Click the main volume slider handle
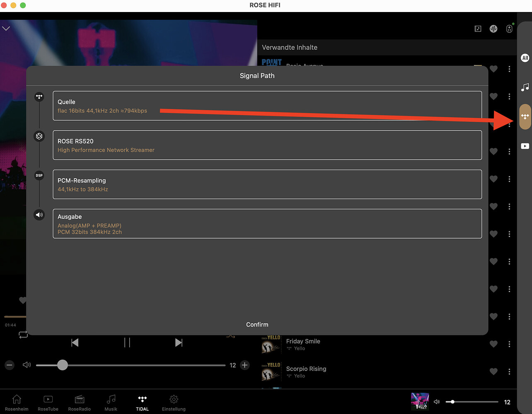 tap(62, 365)
